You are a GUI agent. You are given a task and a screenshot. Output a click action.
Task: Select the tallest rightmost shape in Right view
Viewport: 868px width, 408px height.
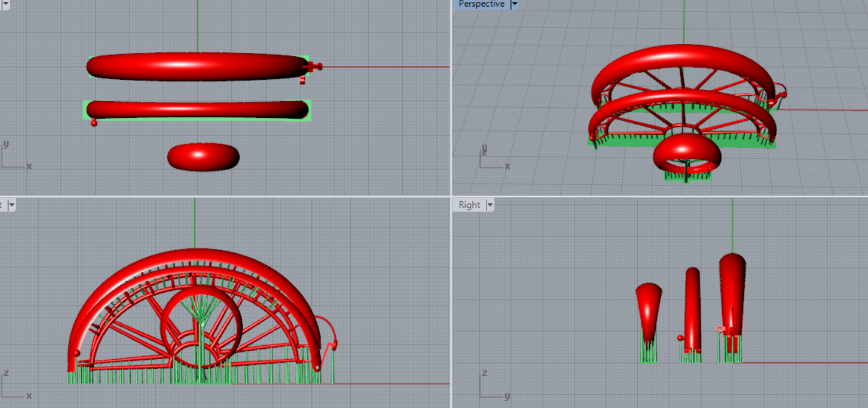pos(732,287)
